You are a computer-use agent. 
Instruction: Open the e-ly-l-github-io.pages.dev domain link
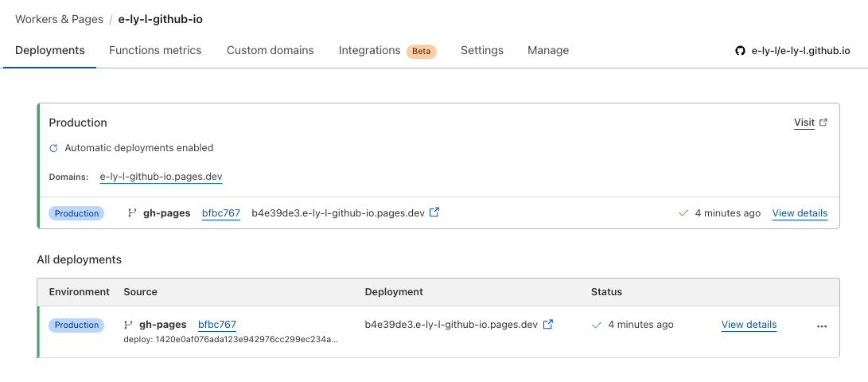coord(161,177)
